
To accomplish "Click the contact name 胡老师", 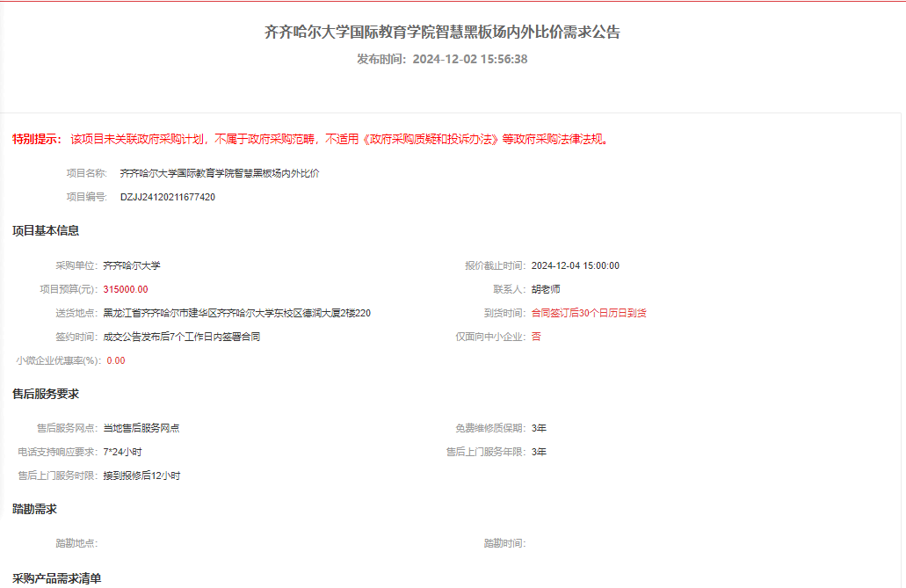I will point(546,289).
